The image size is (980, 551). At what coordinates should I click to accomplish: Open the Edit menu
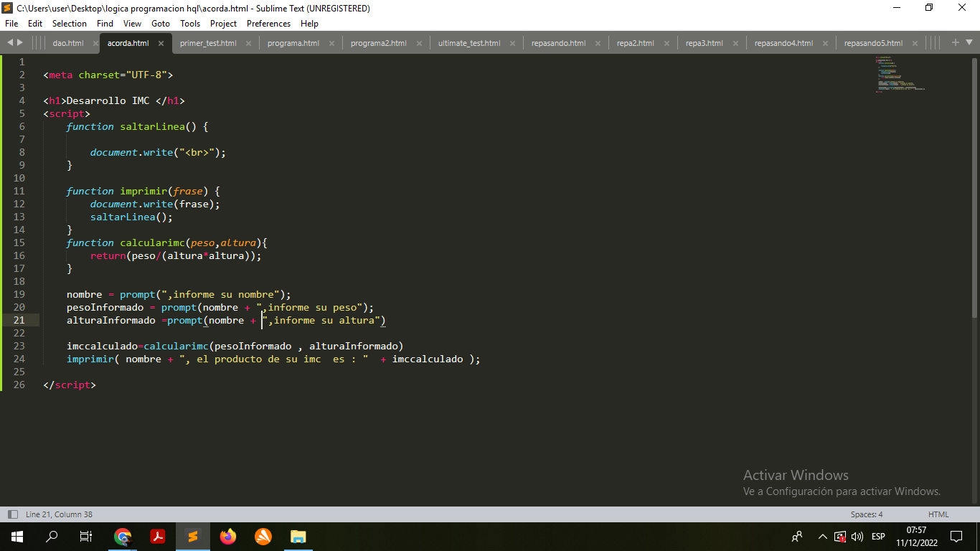tap(35, 24)
